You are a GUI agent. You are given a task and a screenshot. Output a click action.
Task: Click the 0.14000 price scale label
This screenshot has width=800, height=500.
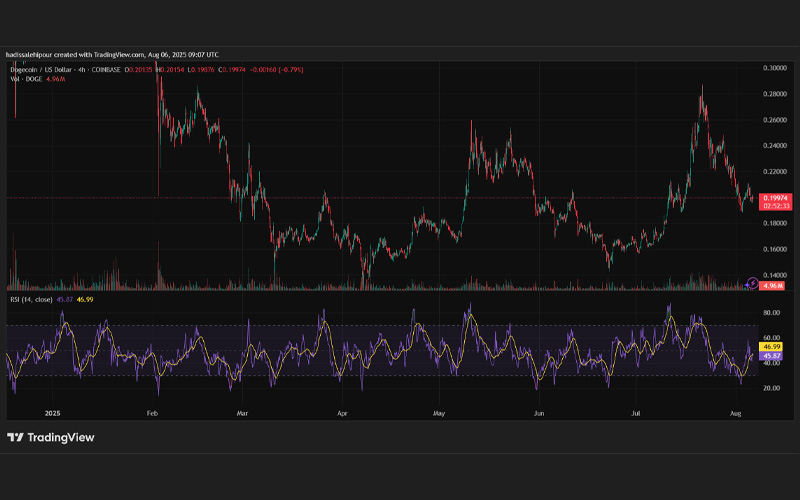(x=774, y=275)
